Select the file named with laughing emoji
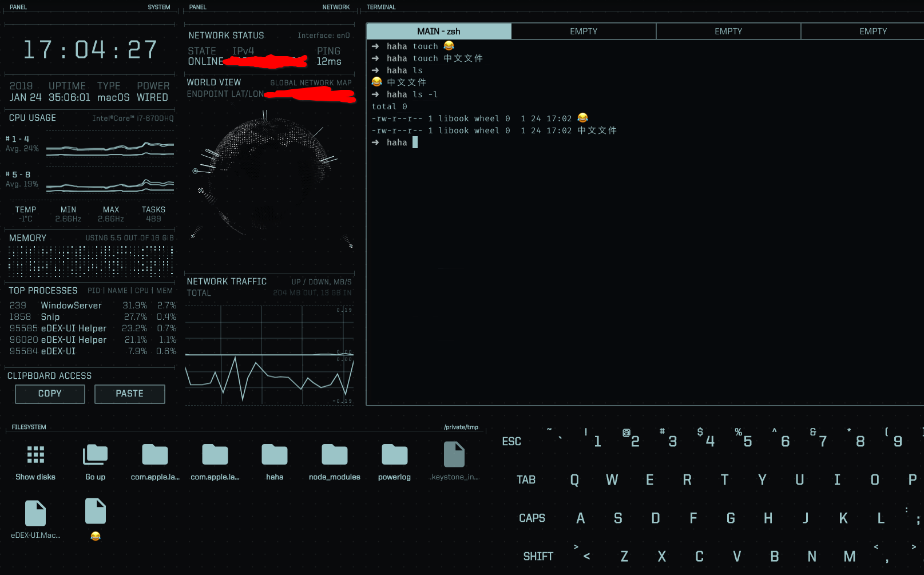Image resolution: width=924 pixels, height=575 pixels. pos(96,511)
